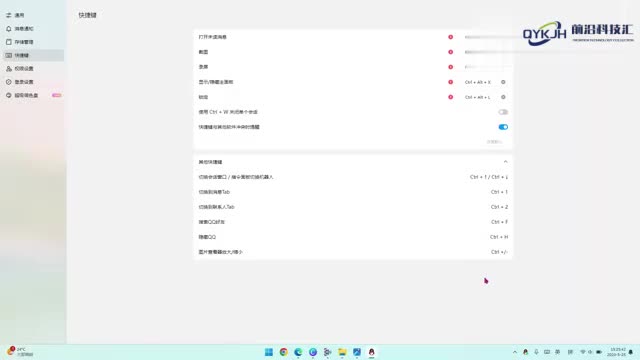
Task: Click the microphone icon in system tray
Action: (536, 352)
